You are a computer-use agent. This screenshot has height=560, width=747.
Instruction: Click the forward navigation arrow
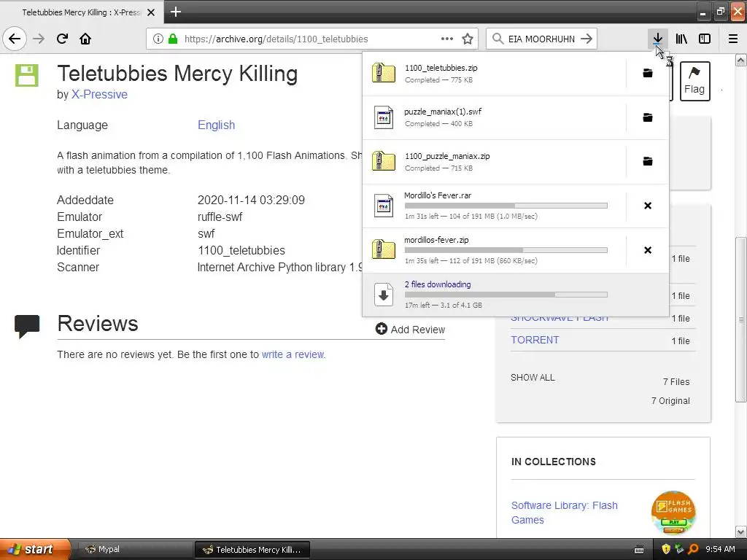(x=39, y=39)
